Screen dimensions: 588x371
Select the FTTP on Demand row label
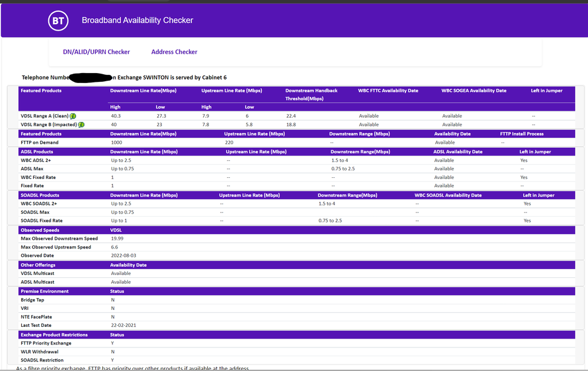39,143
